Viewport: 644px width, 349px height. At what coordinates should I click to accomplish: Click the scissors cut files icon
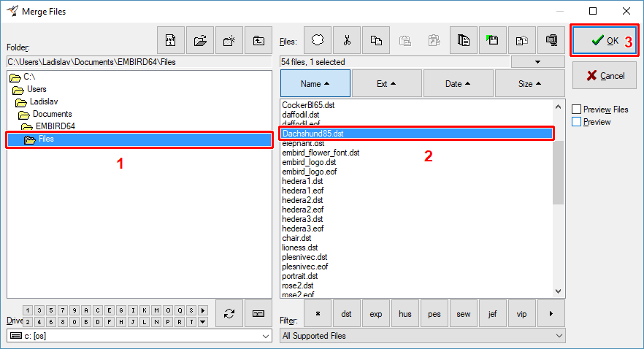point(347,41)
